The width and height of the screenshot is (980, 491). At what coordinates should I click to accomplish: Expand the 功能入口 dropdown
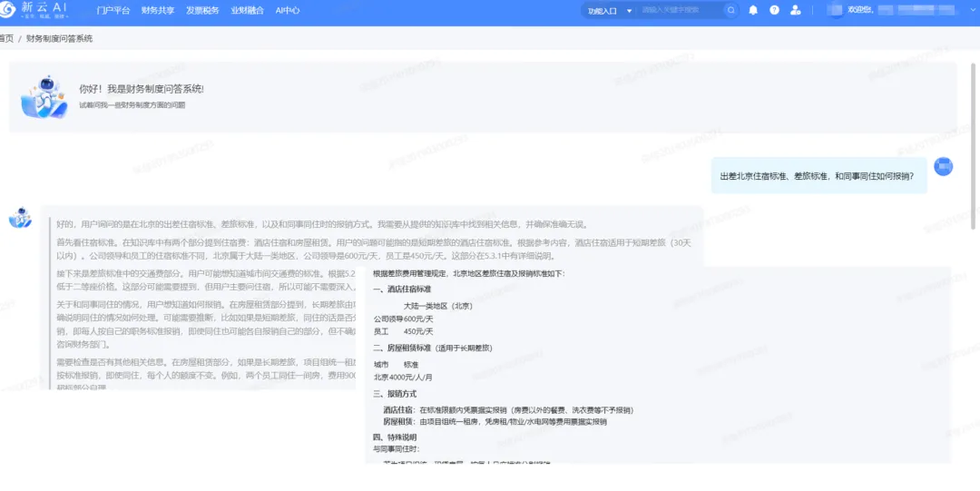pyautogui.click(x=610, y=11)
